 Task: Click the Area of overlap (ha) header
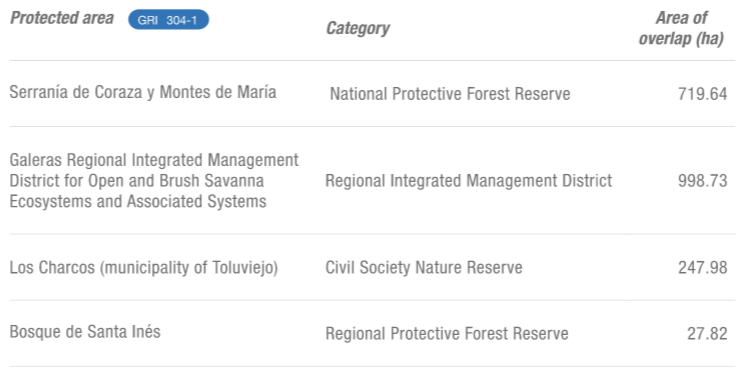coord(681,28)
